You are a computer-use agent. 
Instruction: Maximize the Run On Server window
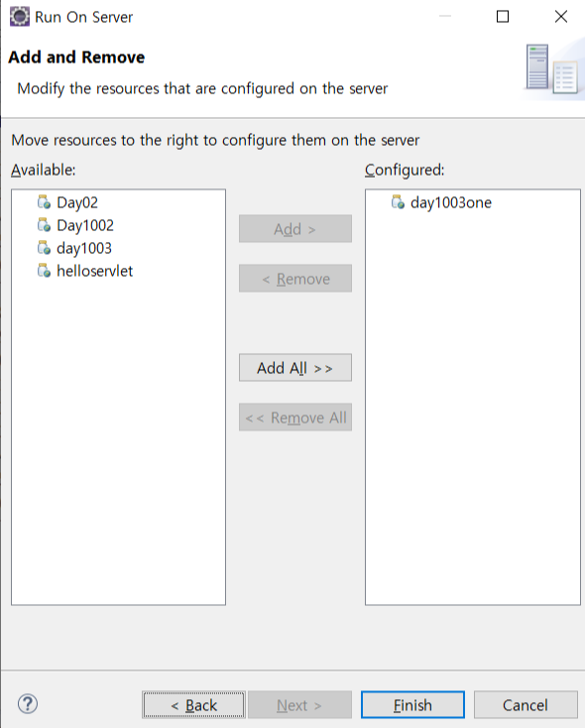pyautogui.click(x=503, y=17)
